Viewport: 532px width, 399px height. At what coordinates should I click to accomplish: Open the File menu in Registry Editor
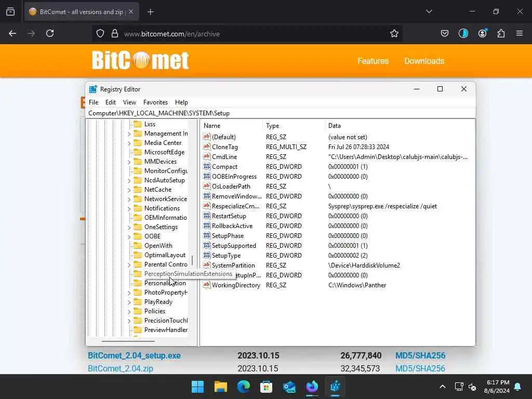tap(94, 102)
